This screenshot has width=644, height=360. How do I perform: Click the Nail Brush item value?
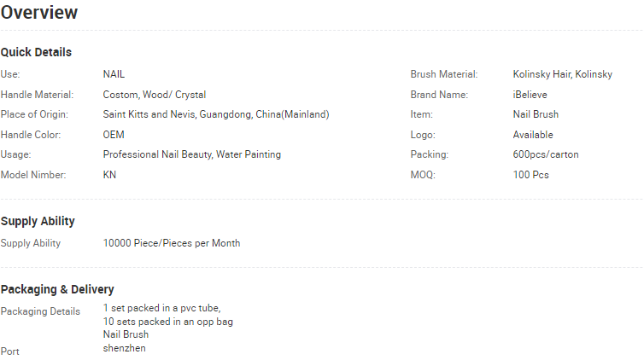click(536, 114)
